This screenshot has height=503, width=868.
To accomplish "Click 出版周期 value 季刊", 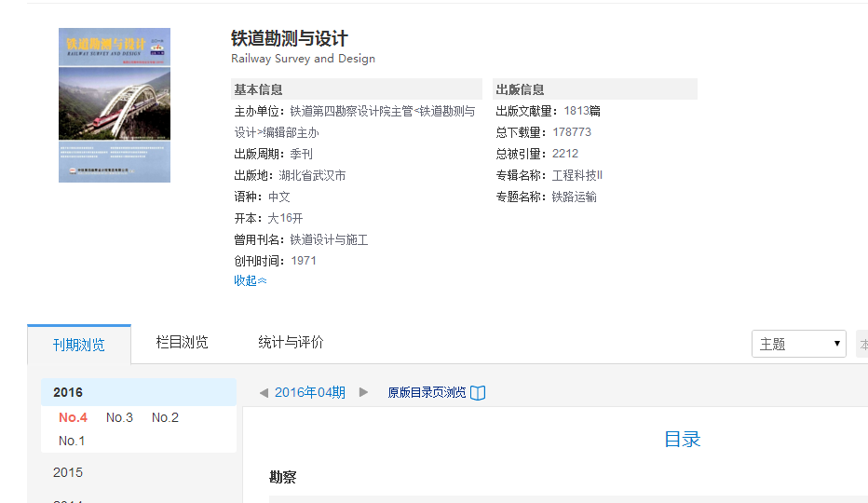I will (301, 154).
